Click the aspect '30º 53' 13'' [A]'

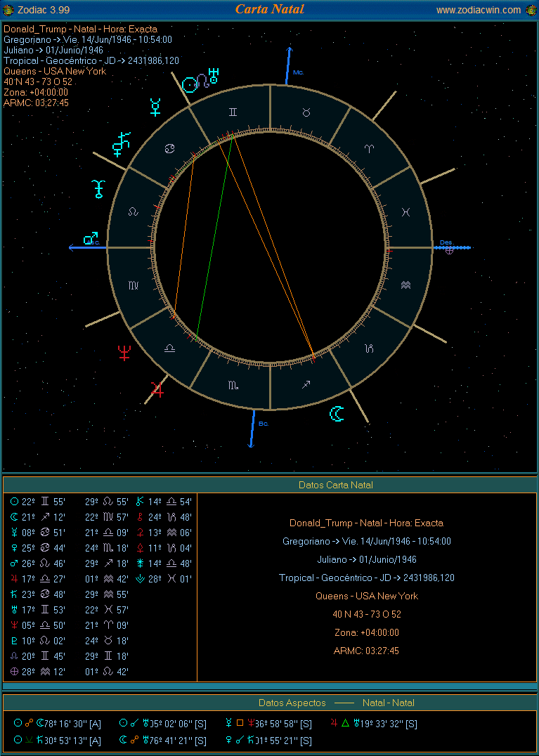point(57,740)
